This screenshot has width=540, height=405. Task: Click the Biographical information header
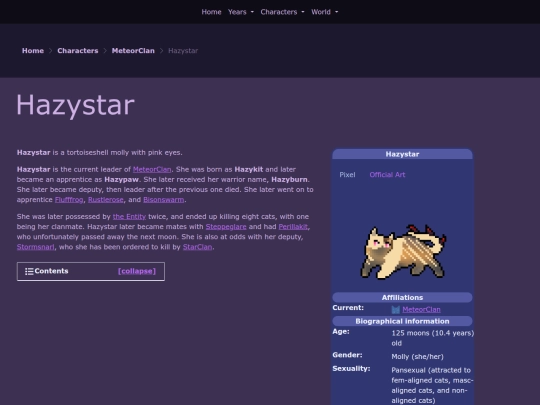(x=402, y=321)
